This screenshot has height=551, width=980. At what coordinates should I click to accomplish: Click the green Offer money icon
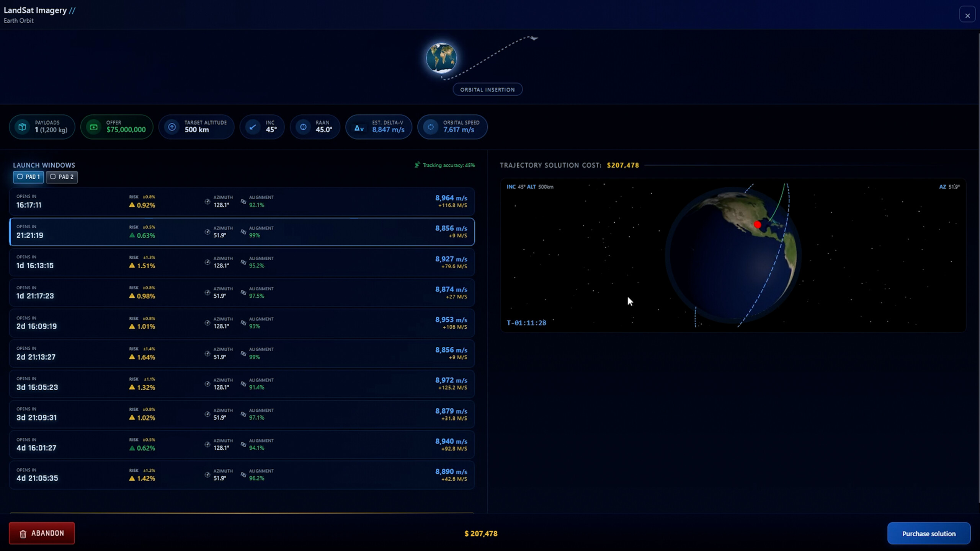tap(94, 127)
